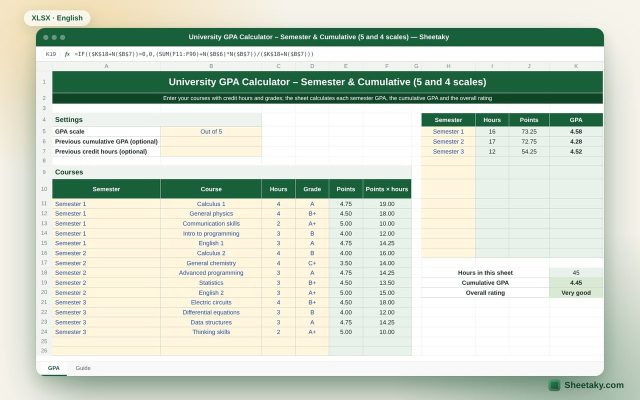Image resolution: width=640 pixels, height=400 pixels.
Task: Select Semester 2 in the summary table
Action: (448, 141)
